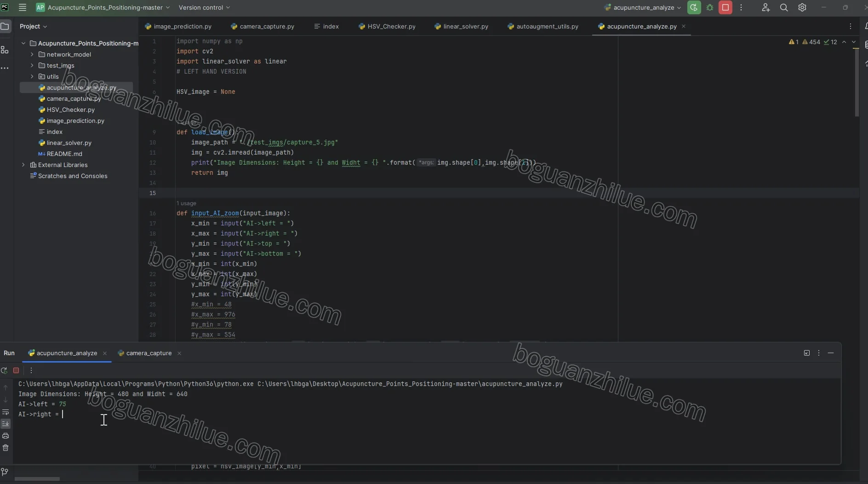Viewport: 868px width, 484px height.
Task: Open the top toolbar more actions menu
Action: [x=741, y=7]
